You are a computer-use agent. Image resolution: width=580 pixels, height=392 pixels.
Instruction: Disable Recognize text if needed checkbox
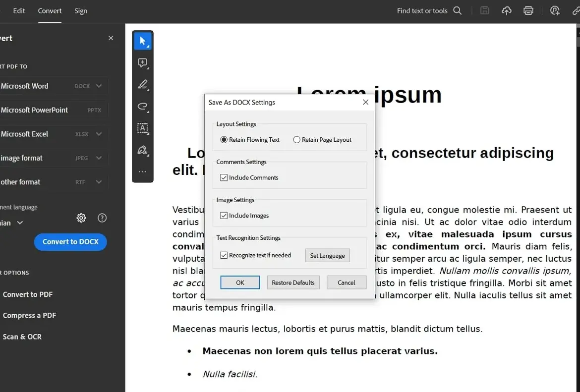(x=224, y=255)
